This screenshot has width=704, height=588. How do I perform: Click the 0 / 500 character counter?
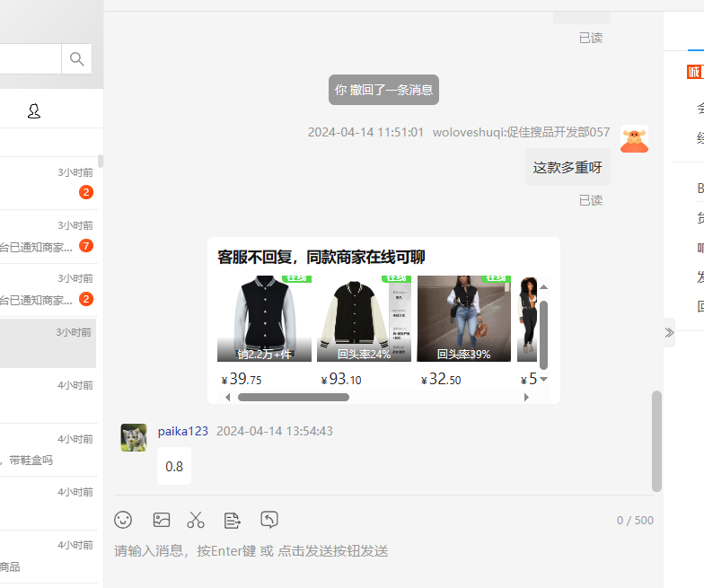[635, 521]
